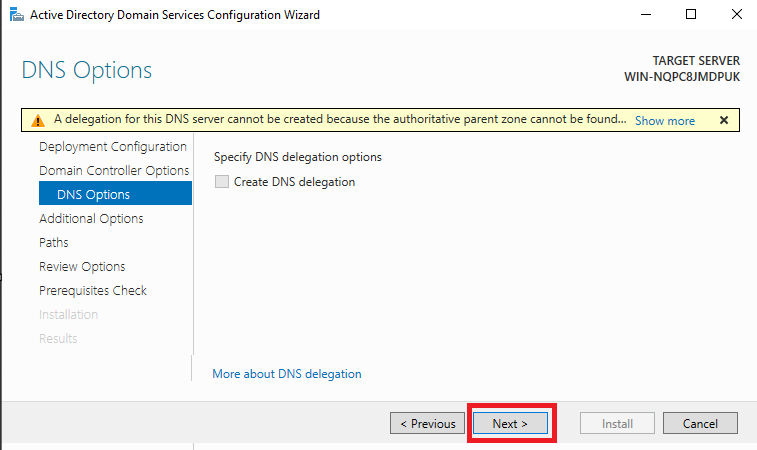
Task: Click the Previous button
Action: click(427, 423)
